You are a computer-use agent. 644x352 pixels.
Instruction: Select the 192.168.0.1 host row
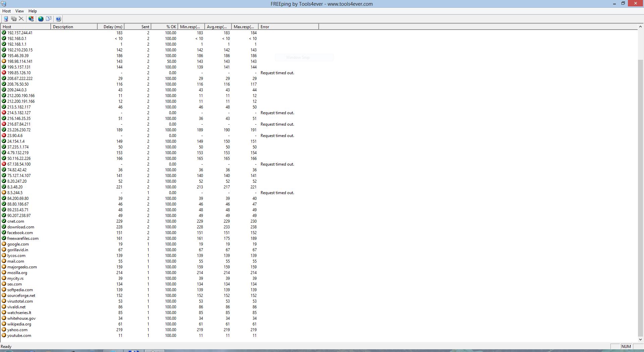click(x=159, y=38)
